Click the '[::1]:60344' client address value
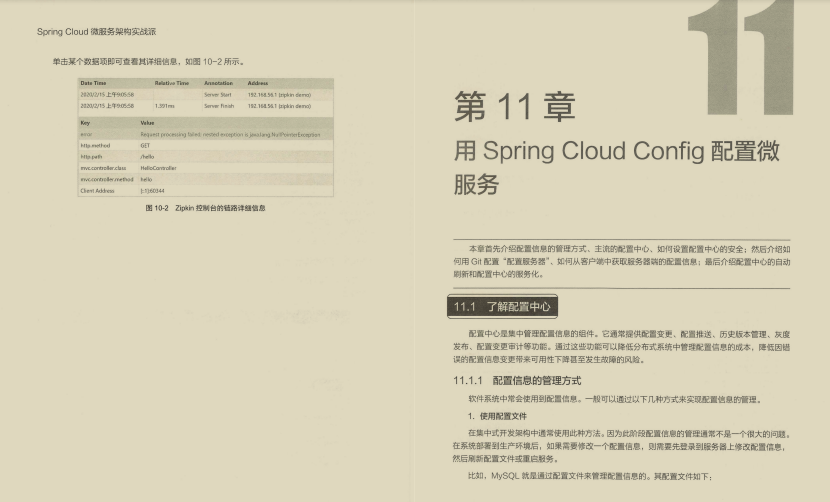Screen dimensions: 830x502 pyautogui.click(x=152, y=191)
